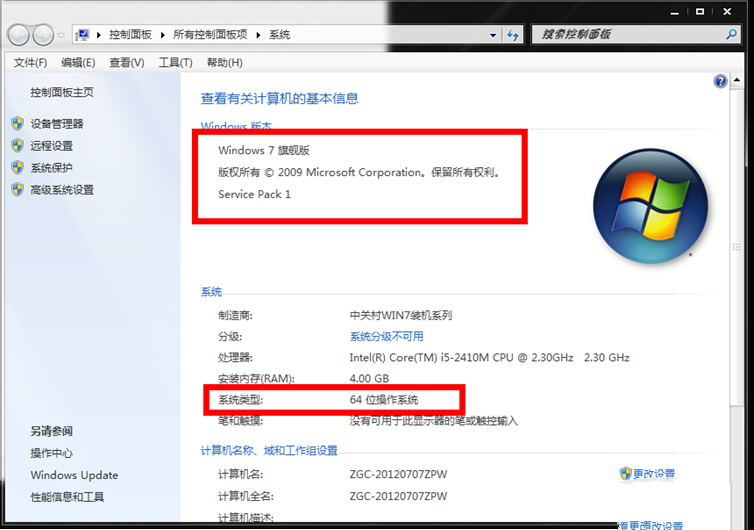Open the 查看(V) menu
The height and width of the screenshot is (530, 754).
click(127, 62)
